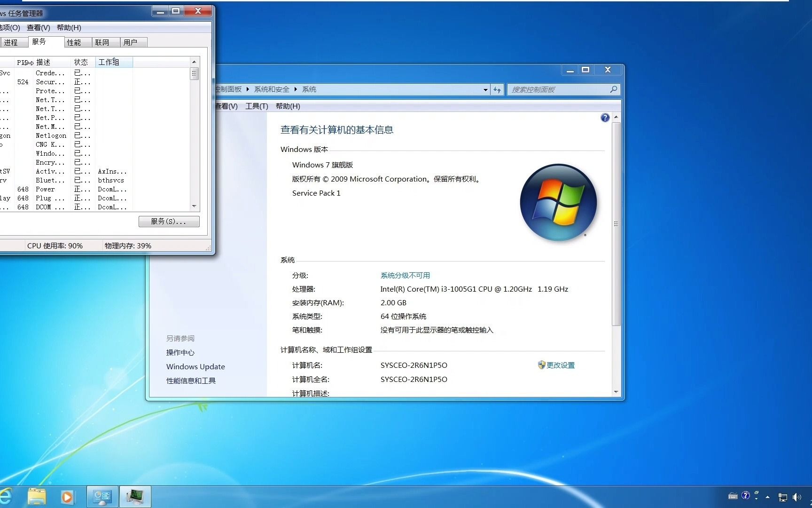Click the keyboard input indicator in system tray
Image resolution: width=812 pixels, height=508 pixels.
(733, 496)
